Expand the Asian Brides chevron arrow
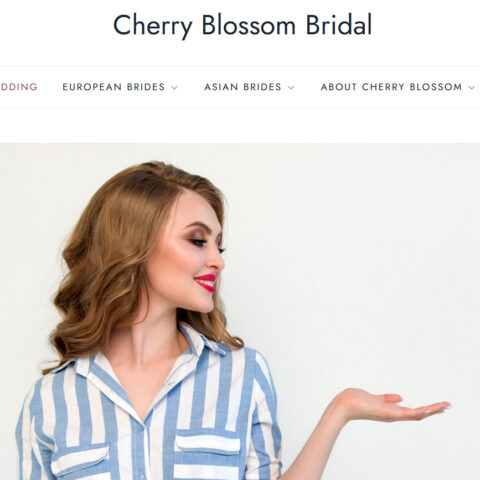 pyautogui.click(x=291, y=88)
